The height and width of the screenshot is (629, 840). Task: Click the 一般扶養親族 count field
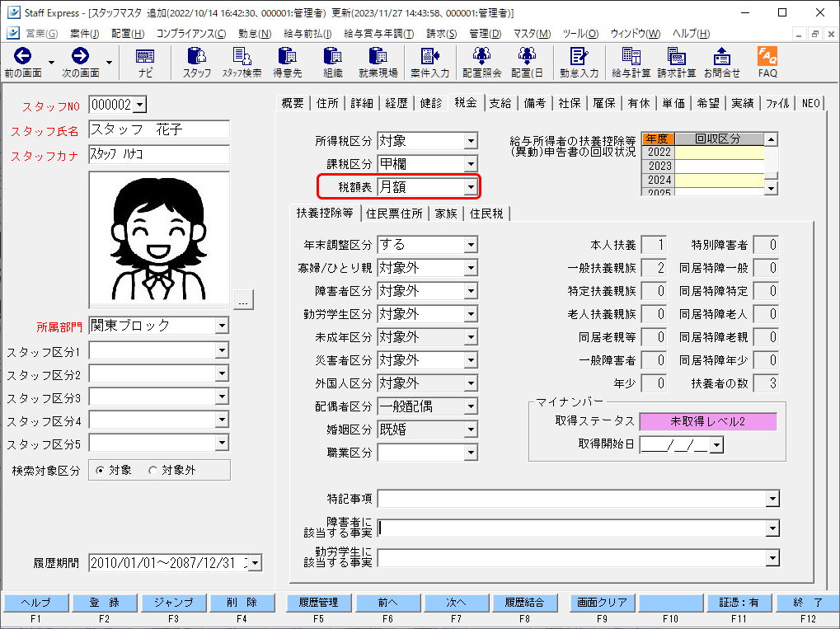(654, 268)
